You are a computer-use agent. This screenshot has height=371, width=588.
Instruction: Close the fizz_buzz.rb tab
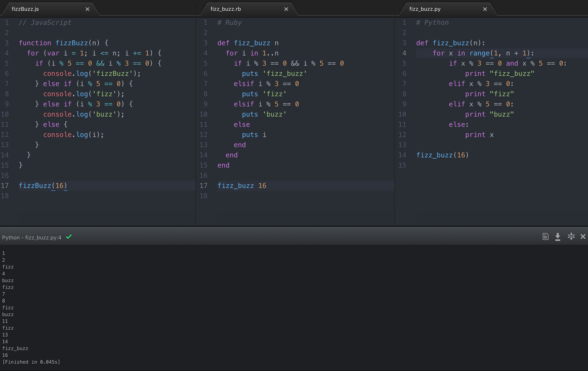pyautogui.click(x=286, y=9)
